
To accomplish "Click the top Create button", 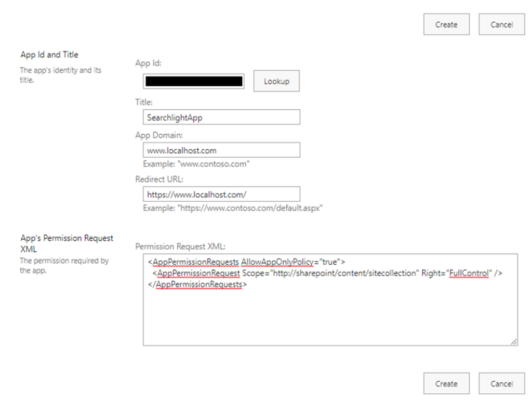I will pyautogui.click(x=446, y=24).
